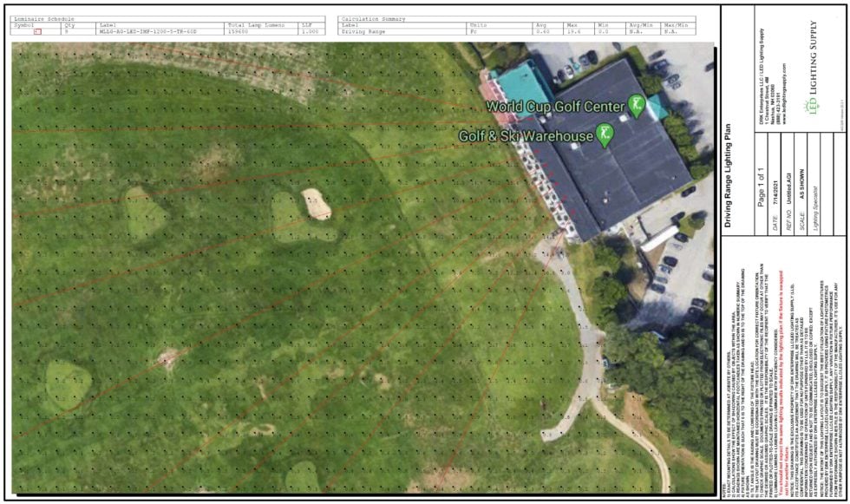Screen dimensions: 850x504
Task: Click the sand bunker on the driving range
Action: (316, 204)
